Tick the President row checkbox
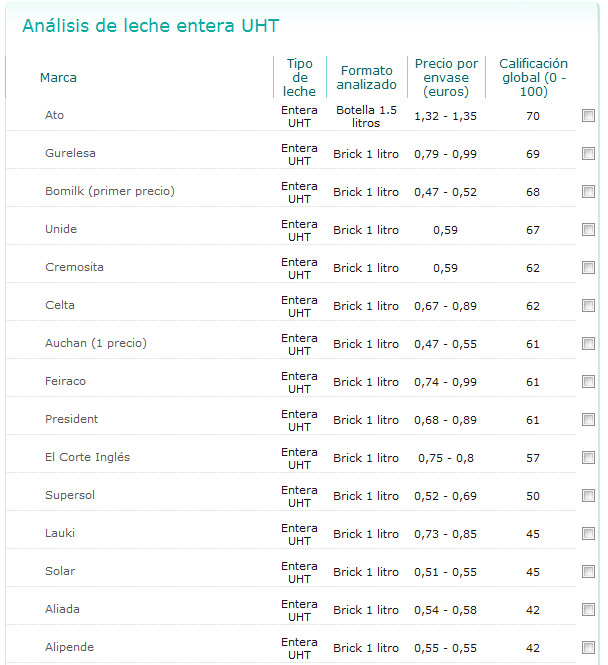The width and height of the screenshot is (608, 665). click(588, 420)
